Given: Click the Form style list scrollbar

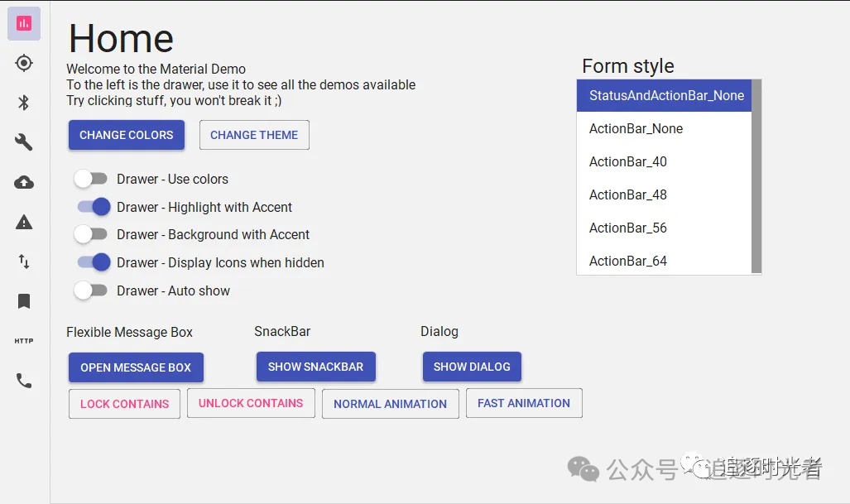Looking at the screenshot, I should click(x=756, y=176).
